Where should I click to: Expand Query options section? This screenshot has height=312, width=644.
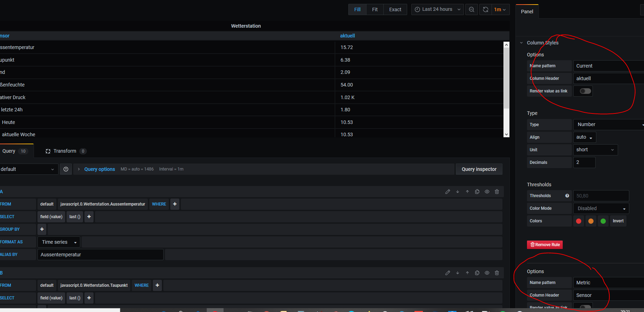100,169
